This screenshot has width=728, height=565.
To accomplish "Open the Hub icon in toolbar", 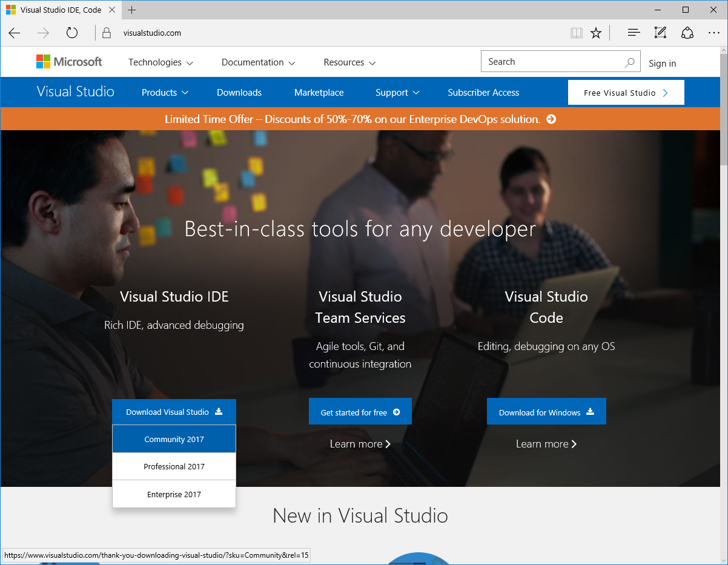I will tap(634, 33).
